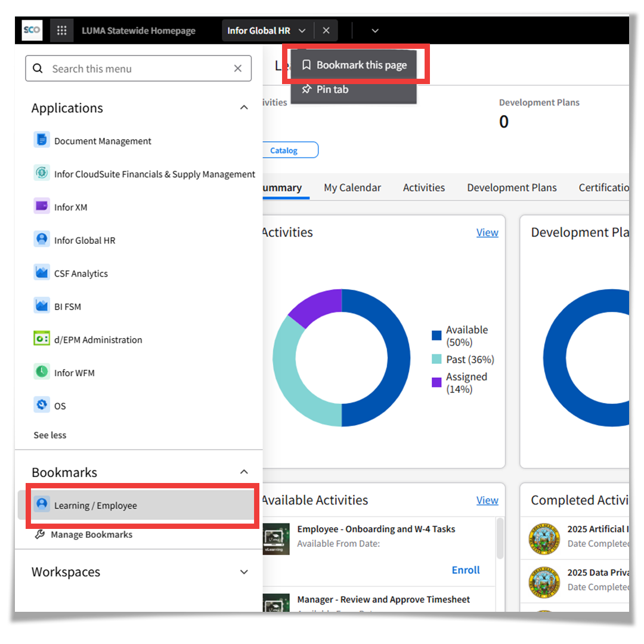The width and height of the screenshot is (644, 644).
Task: Select Bookmark this page
Action: (354, 65)
